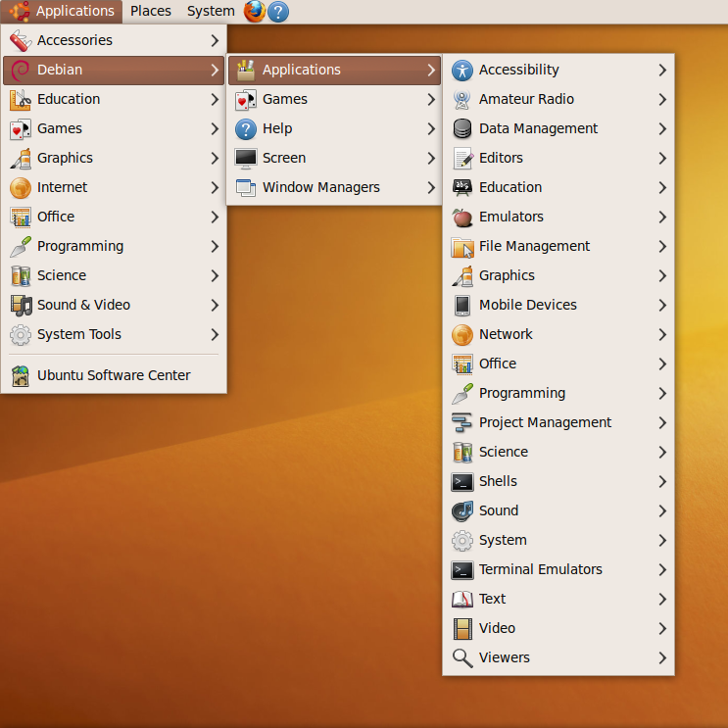
Task: Open the Terminal Emulators category
Action: 558,569
